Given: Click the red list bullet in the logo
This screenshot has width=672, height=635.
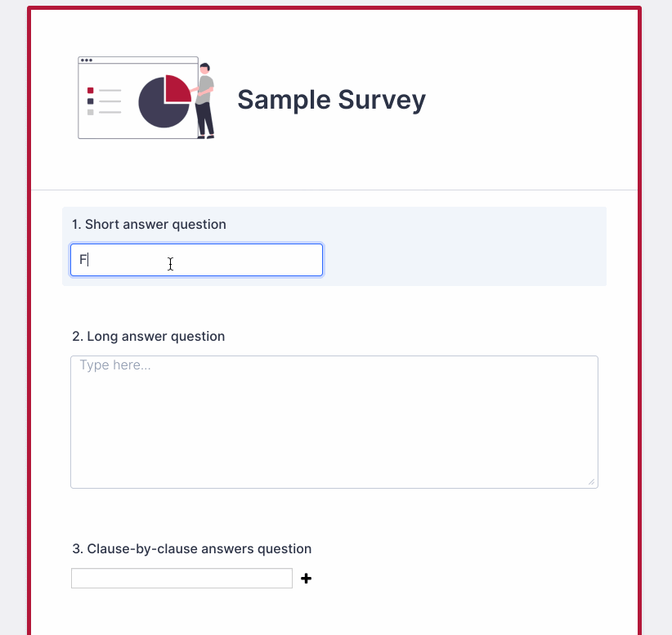Looking at the screenshot, I should click(90, 90).
